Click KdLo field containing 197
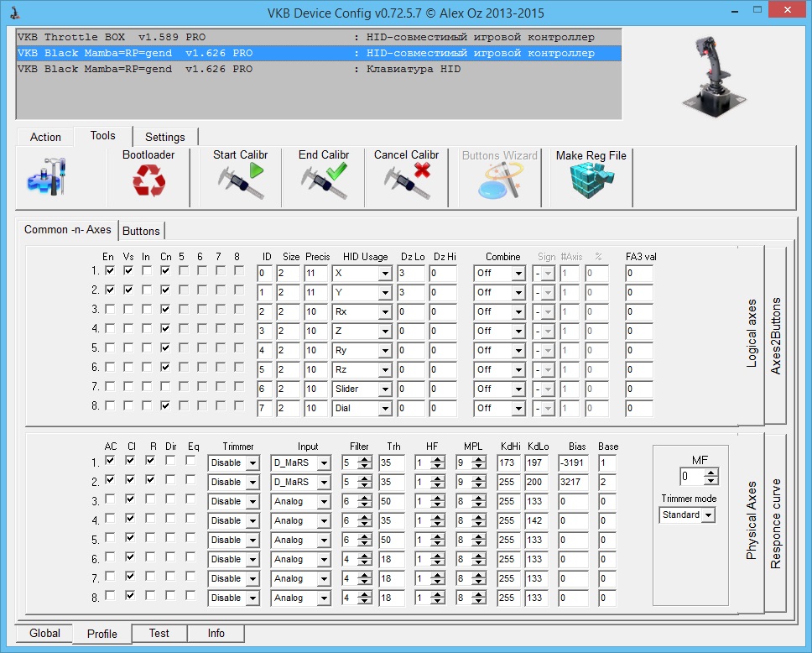Image resolution: width=812 pixels, height=653 pixels. (537, 462)
